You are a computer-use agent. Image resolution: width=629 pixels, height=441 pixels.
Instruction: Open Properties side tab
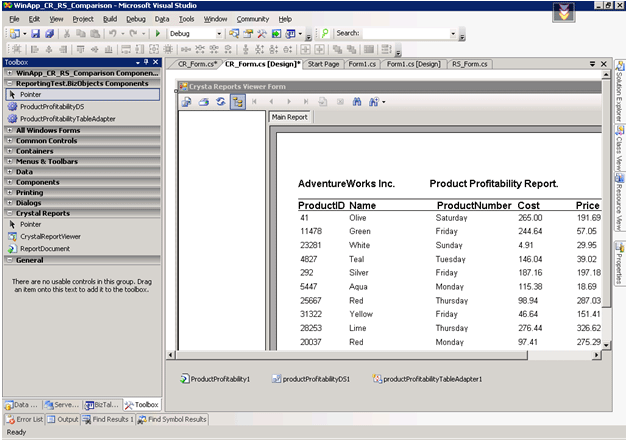tap(620, 264)
